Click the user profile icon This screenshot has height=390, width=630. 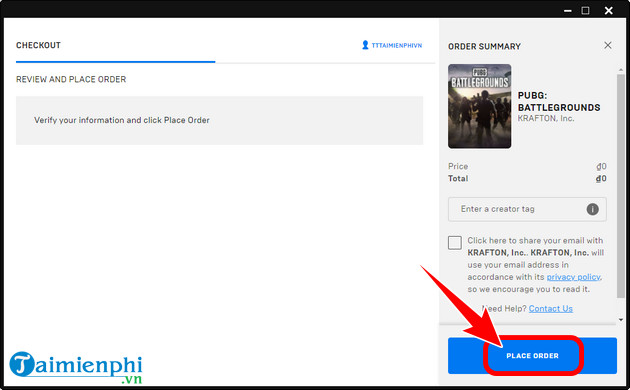click(365, 45)
